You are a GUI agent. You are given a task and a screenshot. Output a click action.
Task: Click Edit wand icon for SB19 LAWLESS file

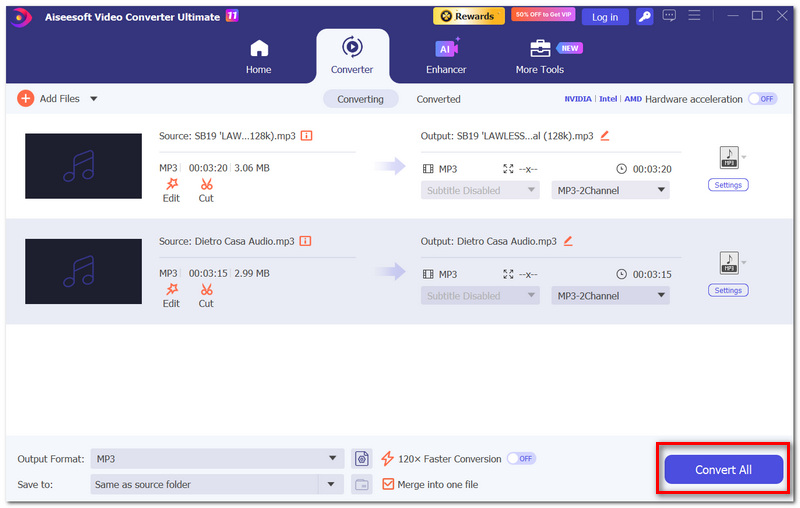pos(171,184)
